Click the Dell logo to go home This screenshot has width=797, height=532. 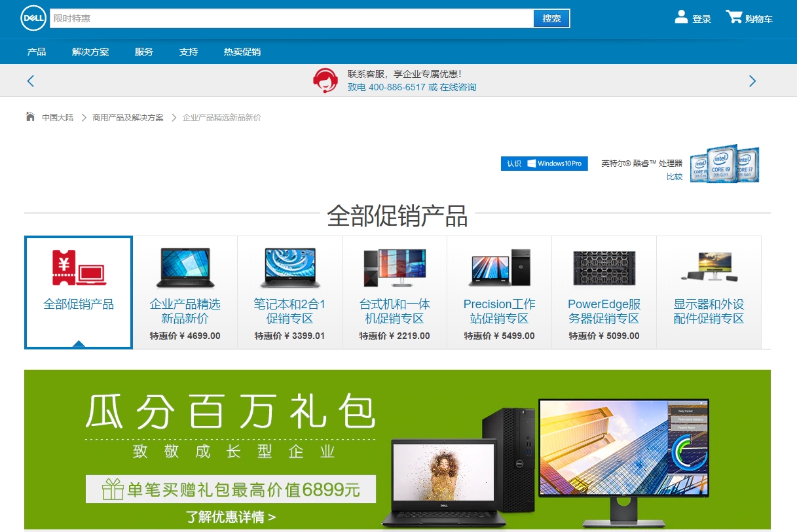tap(32, 18)
